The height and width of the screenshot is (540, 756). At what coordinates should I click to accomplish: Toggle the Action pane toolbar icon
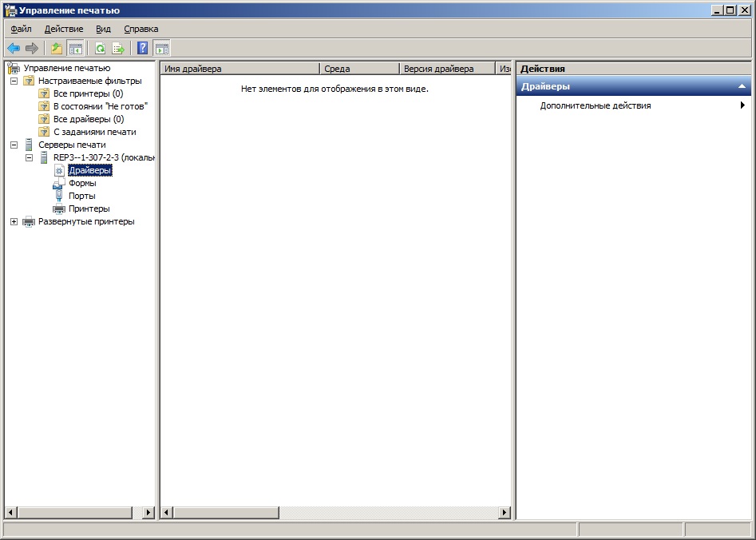[x=162, y=48]
